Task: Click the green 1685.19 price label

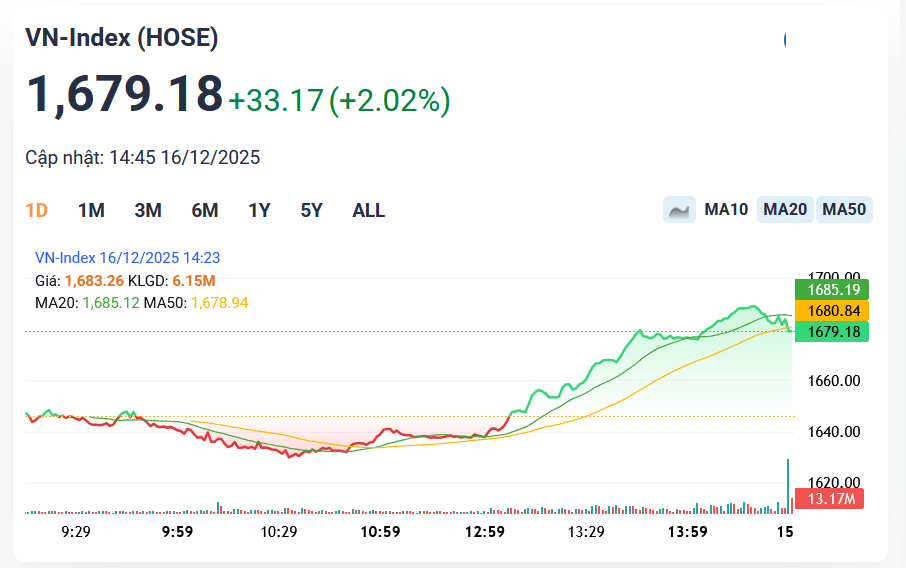Action: coord(832,290)
